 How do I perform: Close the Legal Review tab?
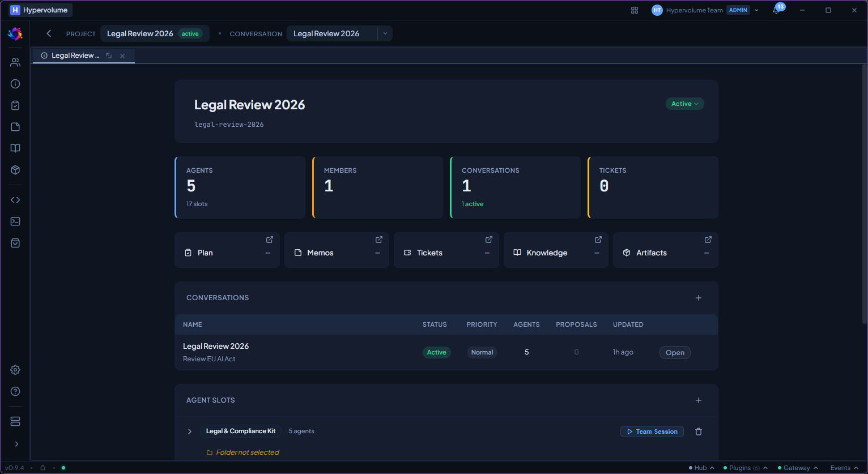pyautogui.click(x=122, y=56)
